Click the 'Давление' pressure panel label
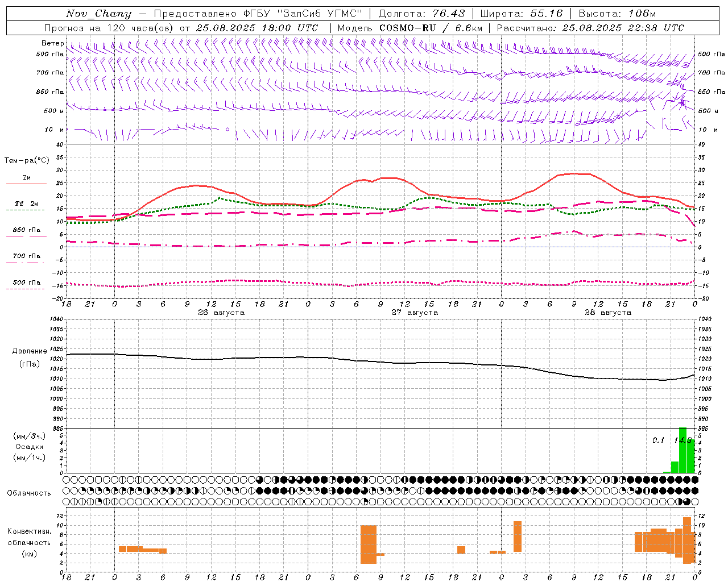This screenshot has width=728, height=582. (x=30, y=351)
